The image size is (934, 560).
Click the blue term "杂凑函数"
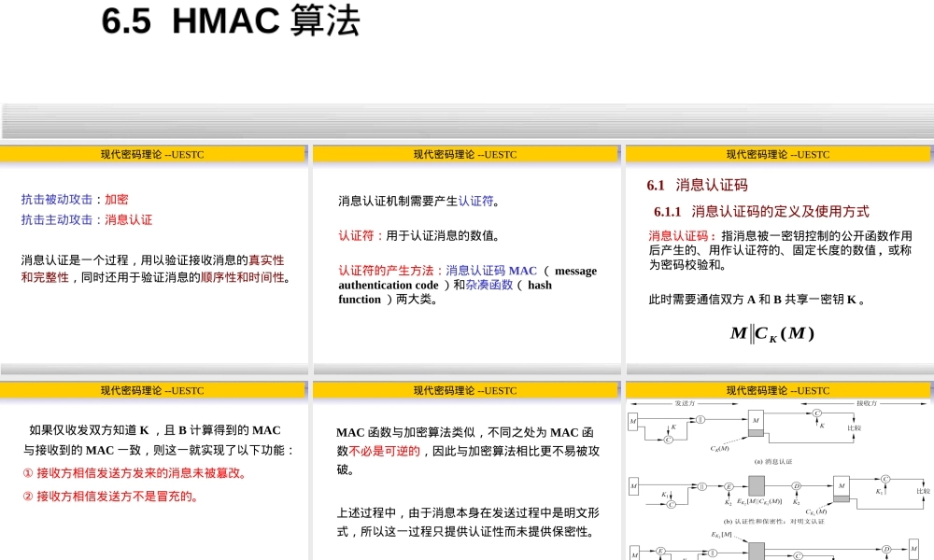point(489,285)
